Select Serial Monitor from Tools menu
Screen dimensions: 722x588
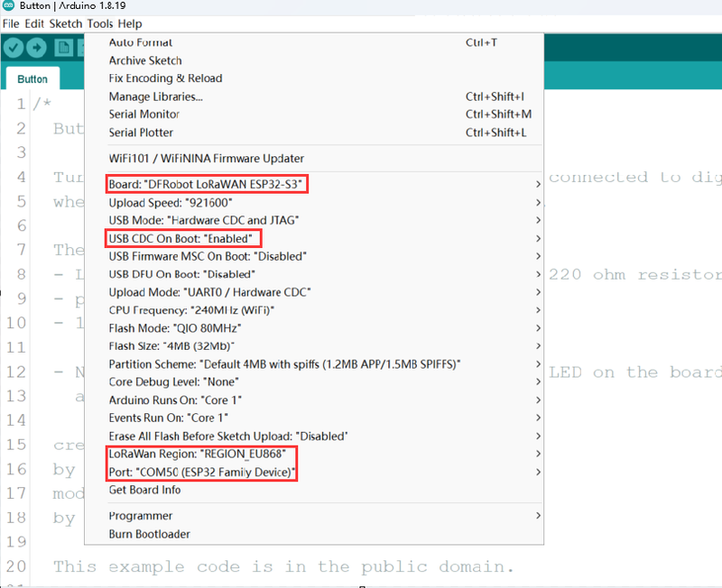click(x=144, y=115)
